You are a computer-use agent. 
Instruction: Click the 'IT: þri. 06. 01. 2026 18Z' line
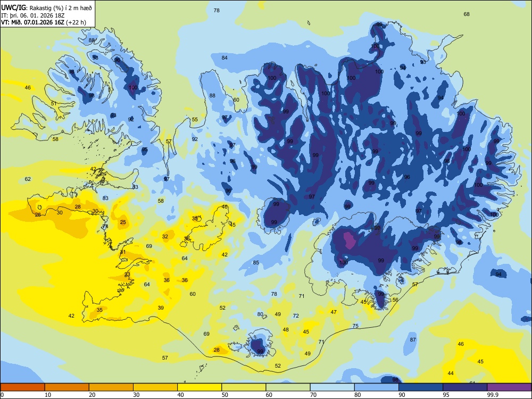point(32,15)
